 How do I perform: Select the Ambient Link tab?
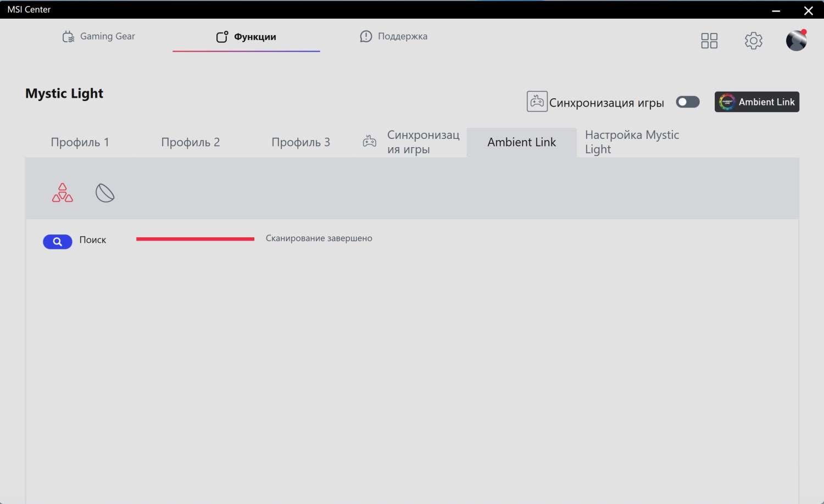coord(522,142)
